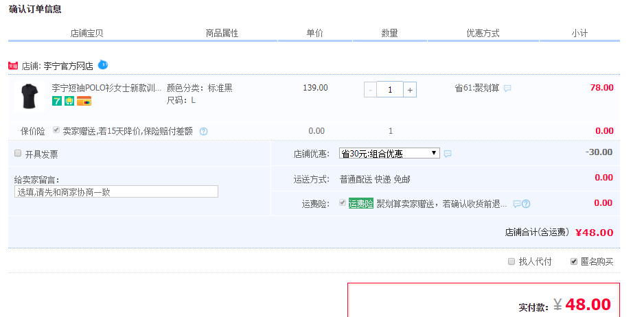This screenshot has width=644, height=317.
Task: Click the -30.00 shop discount amount
Action: (599, 152)
